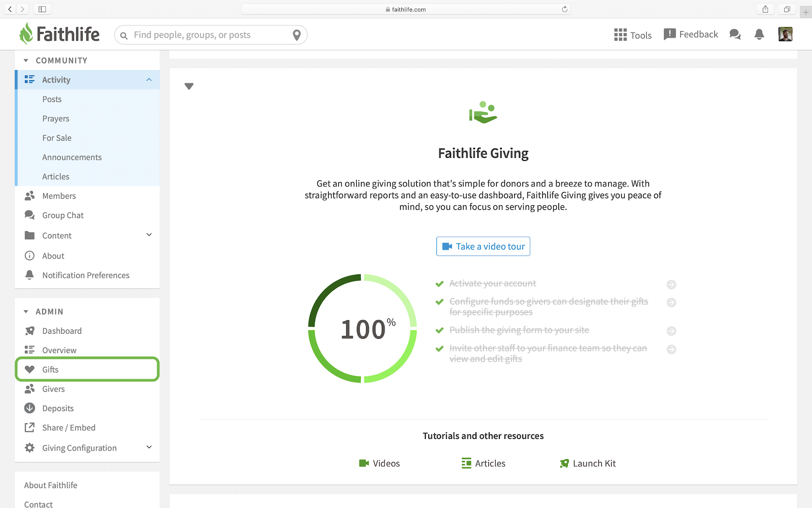The image size is (812, 508).
Task: Click the Givers people icon
Action: point(30,389)
